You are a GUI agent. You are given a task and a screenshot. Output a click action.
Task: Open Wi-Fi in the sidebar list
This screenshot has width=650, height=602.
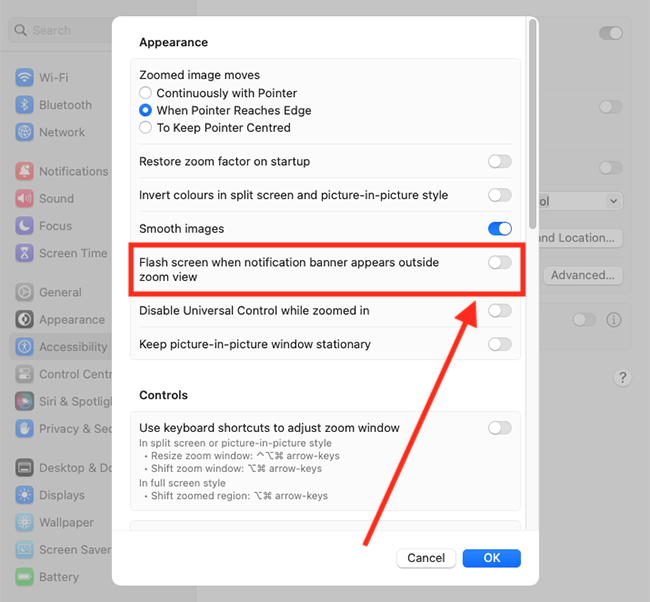click(x=54, y=78)
